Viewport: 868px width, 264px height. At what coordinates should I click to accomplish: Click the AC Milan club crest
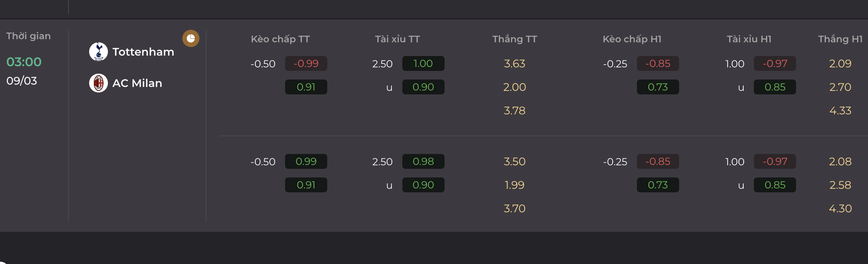click(x=99, y=83)
